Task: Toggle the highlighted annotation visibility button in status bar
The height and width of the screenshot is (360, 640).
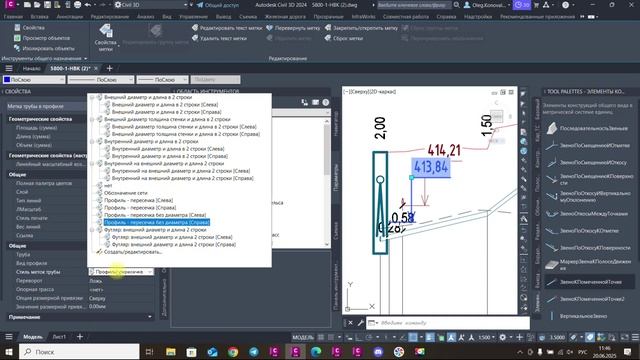Action: pos(451,337)
